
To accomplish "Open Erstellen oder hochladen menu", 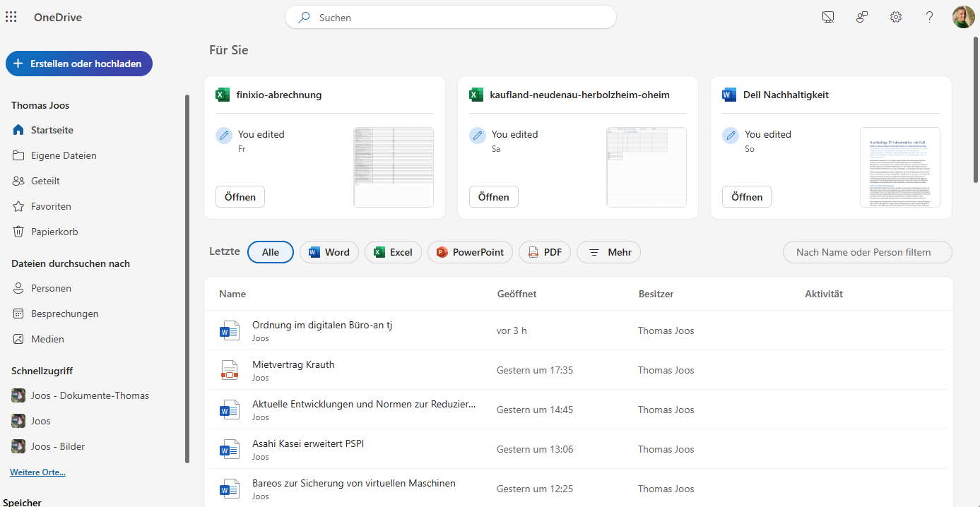I will pyautogui.click(x=78, y=64).
